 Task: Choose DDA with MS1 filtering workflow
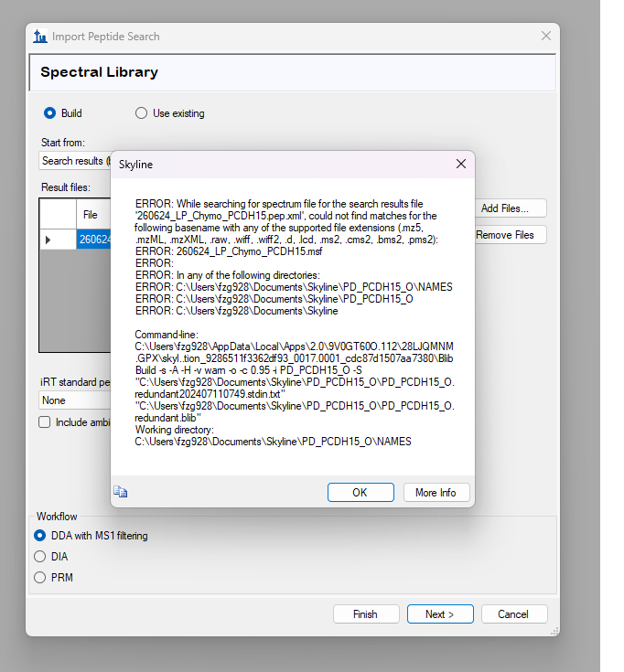pos(40,536)
